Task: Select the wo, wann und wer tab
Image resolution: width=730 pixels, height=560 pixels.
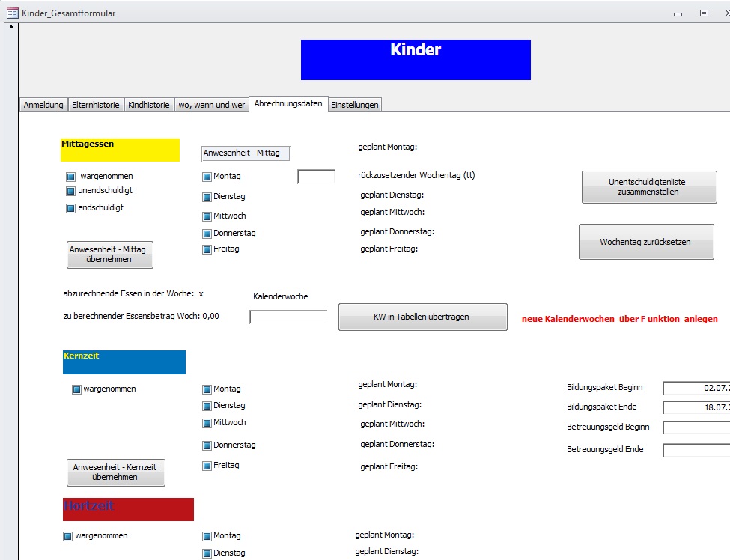Action: pos(211,106)
